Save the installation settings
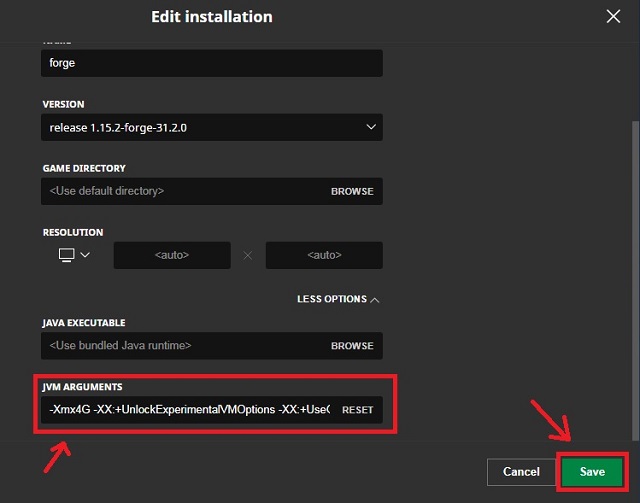The image size is (640, 503). pyautogui.click(x=592, y=472)
